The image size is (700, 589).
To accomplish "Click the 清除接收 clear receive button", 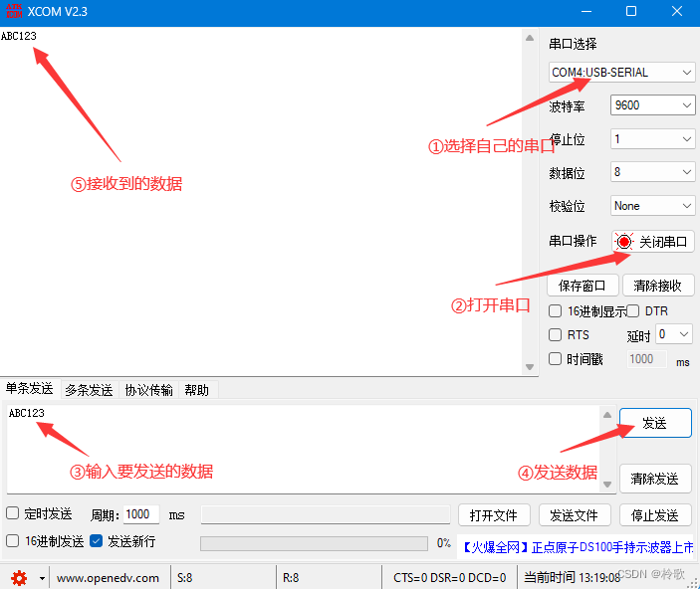I will [x=657, y=286].
